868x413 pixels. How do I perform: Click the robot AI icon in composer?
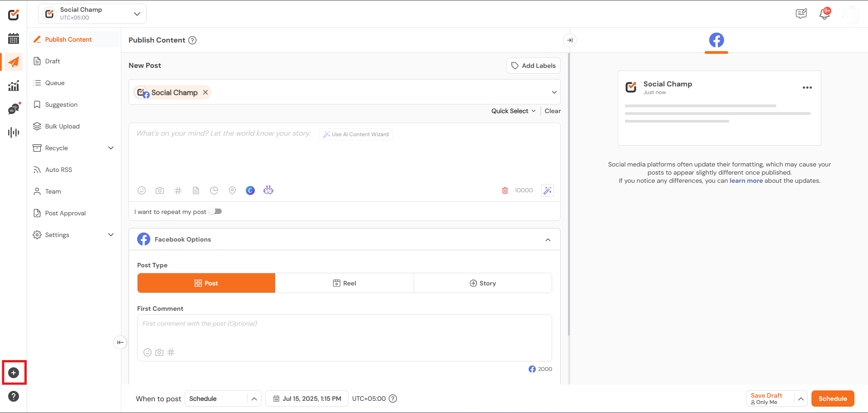pyautogui.click(x=268, y=190)
